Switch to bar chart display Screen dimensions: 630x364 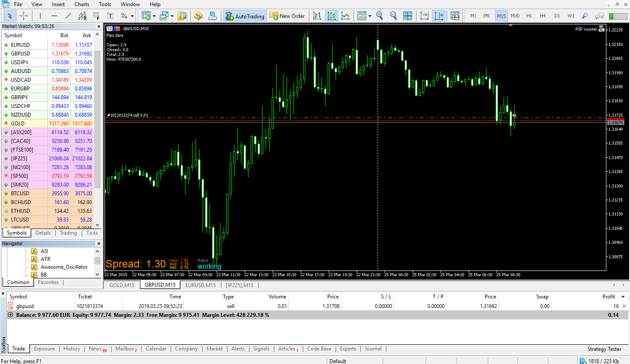318,16
